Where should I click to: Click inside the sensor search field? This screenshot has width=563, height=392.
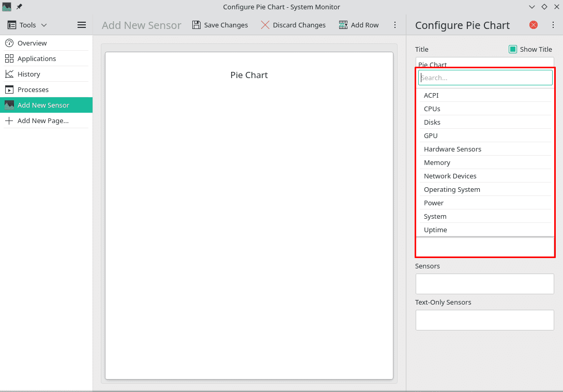[x=485, y=78]
